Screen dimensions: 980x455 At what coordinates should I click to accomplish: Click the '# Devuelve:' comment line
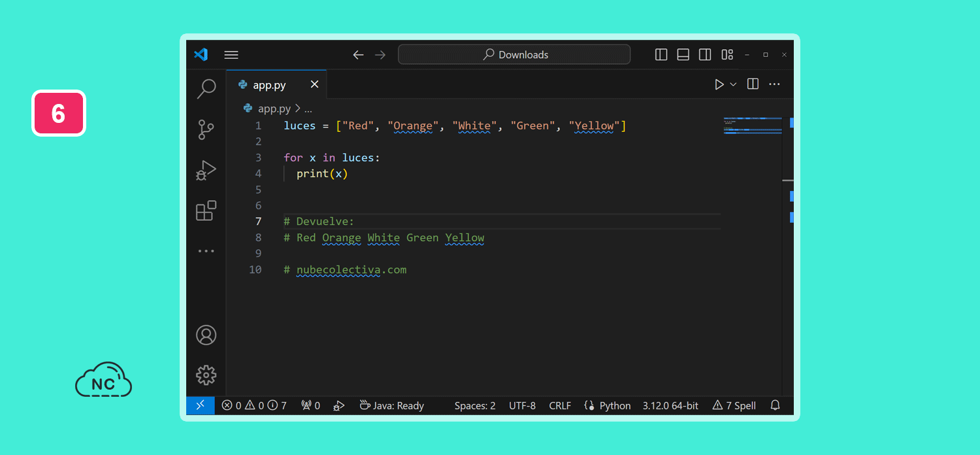[x=319, y=222]
